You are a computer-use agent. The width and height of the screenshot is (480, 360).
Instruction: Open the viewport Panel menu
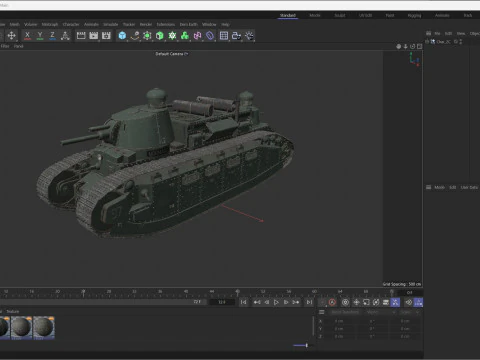[19, 46]
